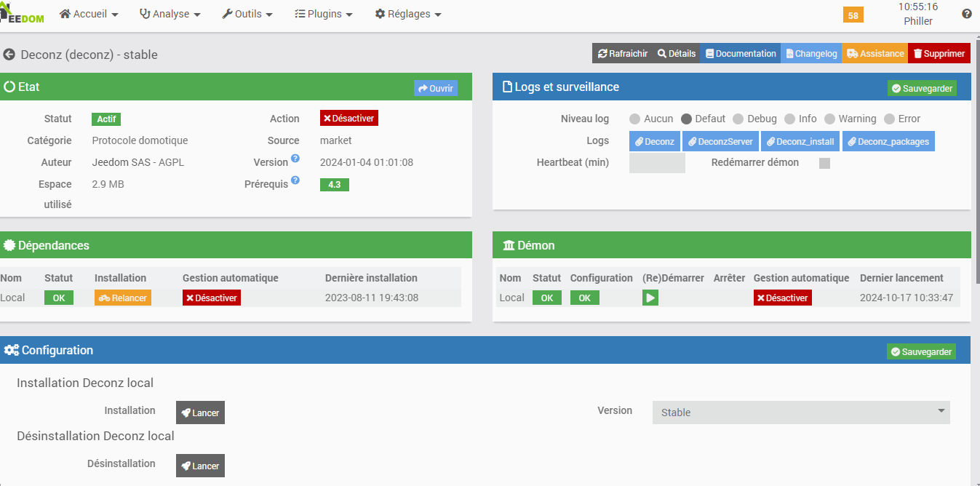Click the Démon Configuration OK badge
This screenshot has height=486, width=980.
pos(585,298)
